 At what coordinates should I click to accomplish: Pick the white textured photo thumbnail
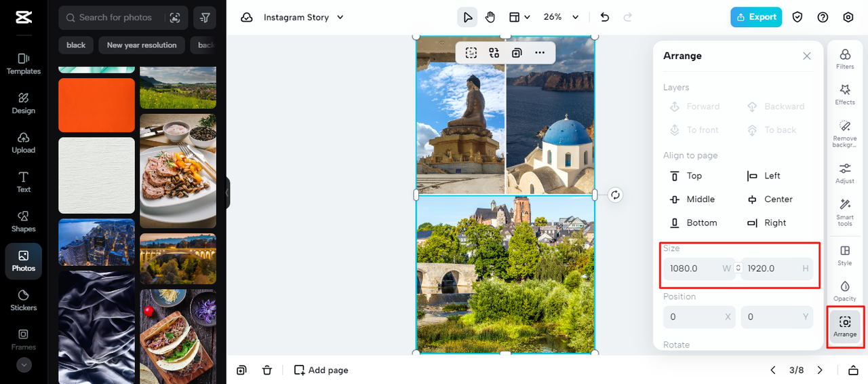tap(97, 175)
